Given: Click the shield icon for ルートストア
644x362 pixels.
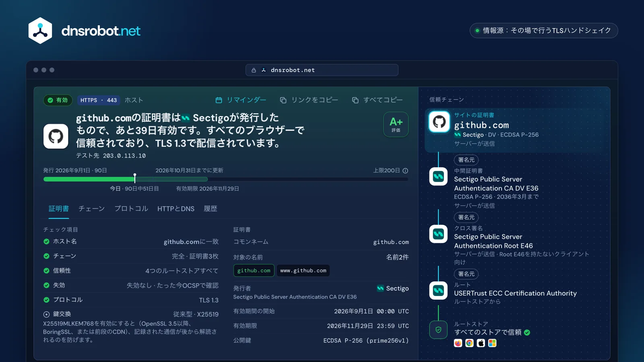Looking at the screenshot, I should tap(438, 330).
